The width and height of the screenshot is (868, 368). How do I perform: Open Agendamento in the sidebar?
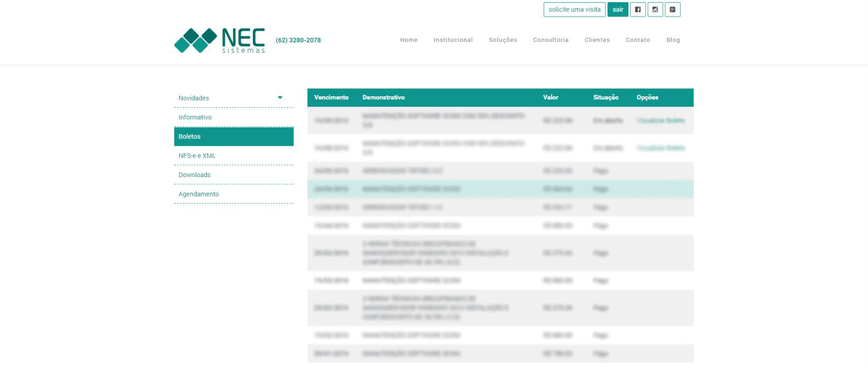click(x=198, y=194)
